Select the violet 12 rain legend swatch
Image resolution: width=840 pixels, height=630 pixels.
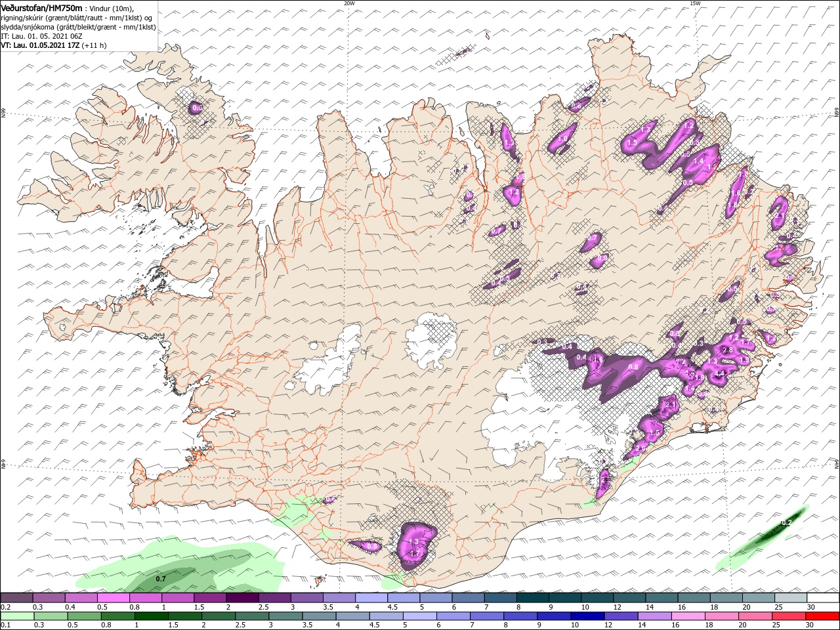[621, 616]
